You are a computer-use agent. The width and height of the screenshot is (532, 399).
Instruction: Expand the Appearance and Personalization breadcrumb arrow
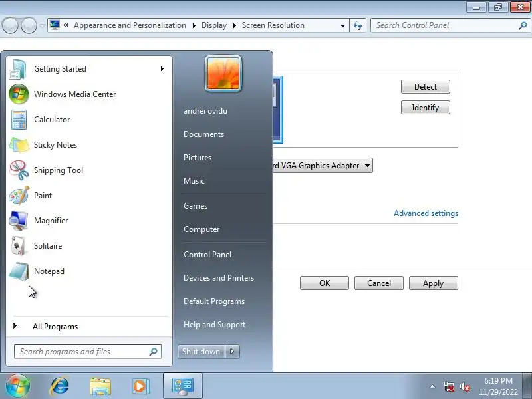coord(194,25)
